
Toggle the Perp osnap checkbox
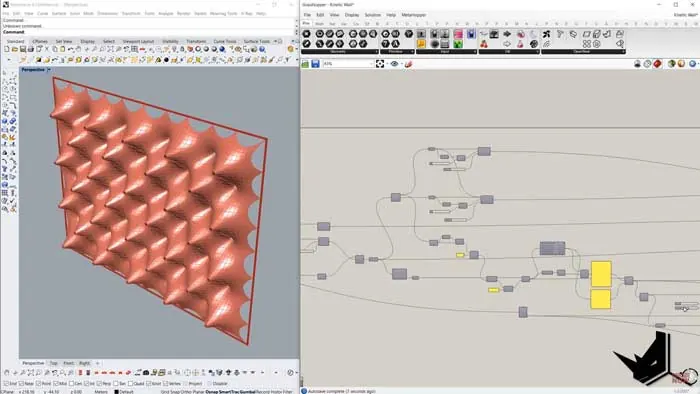pyautogui.click(x=100, y=384)
